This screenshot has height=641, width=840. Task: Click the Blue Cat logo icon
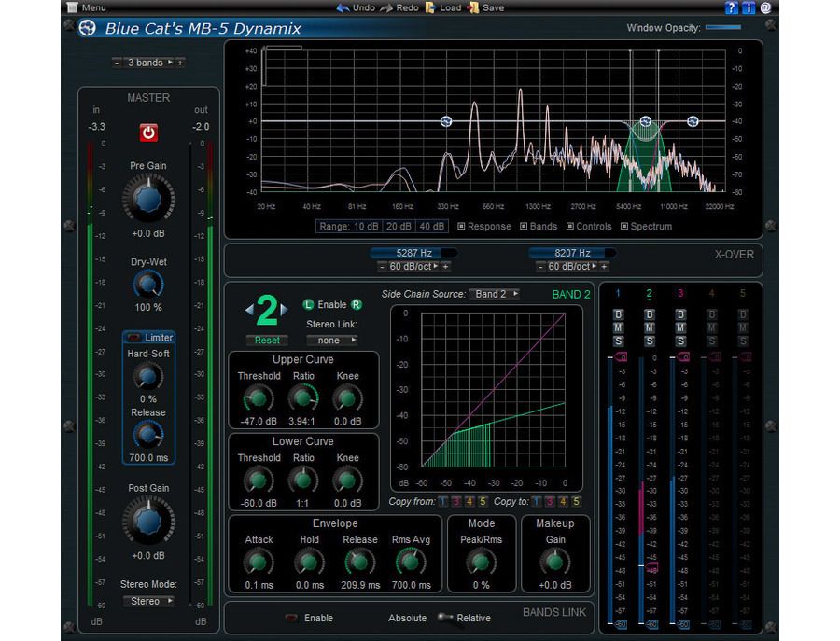pos(87,28)
